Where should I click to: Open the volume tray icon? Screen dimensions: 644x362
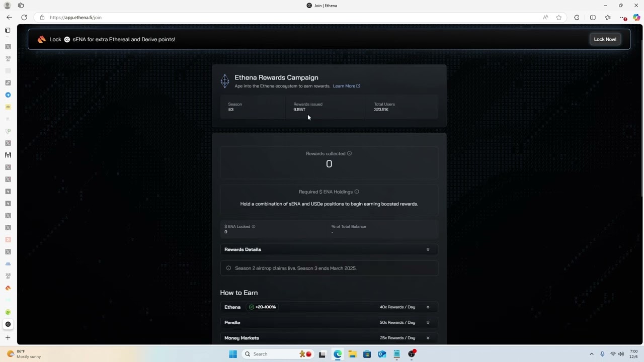[621, 354]
